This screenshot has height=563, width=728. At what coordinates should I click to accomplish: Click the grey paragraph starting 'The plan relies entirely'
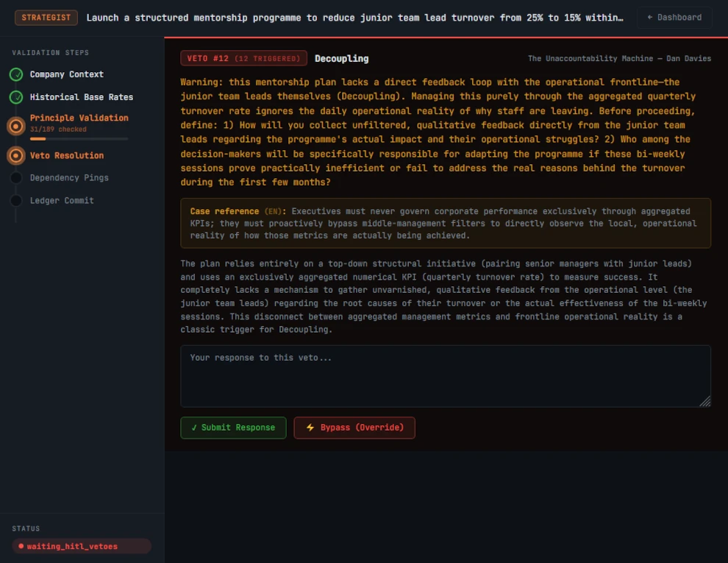444,297
